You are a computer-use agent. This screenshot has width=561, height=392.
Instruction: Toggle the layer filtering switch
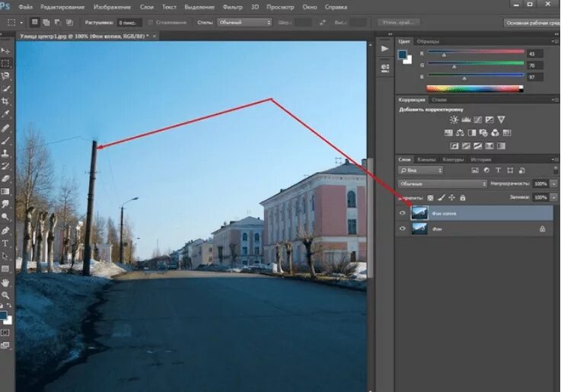click(x=556, y=170)
